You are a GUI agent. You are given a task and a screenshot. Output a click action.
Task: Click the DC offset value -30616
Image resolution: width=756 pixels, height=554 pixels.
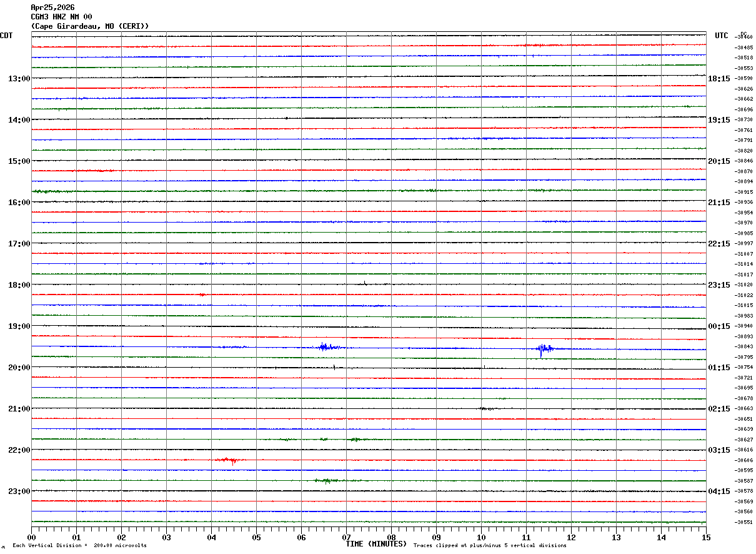(x=744, y=450)
